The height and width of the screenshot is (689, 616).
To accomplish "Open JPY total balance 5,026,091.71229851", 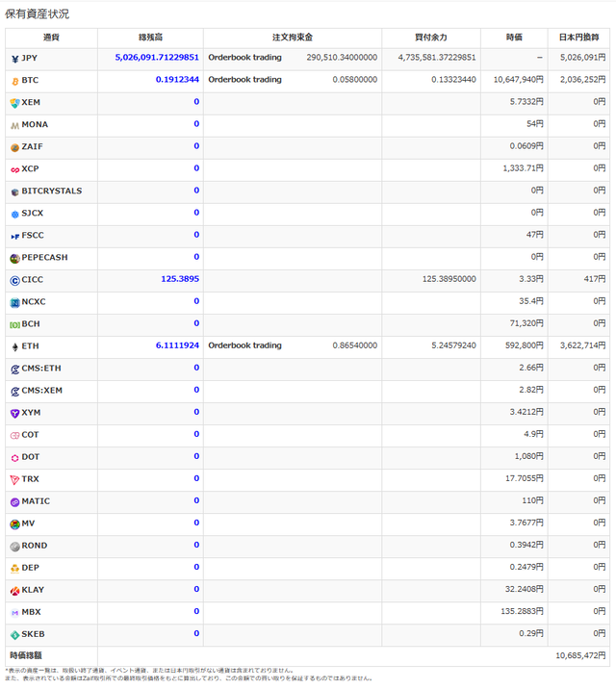I will (157, 58).
